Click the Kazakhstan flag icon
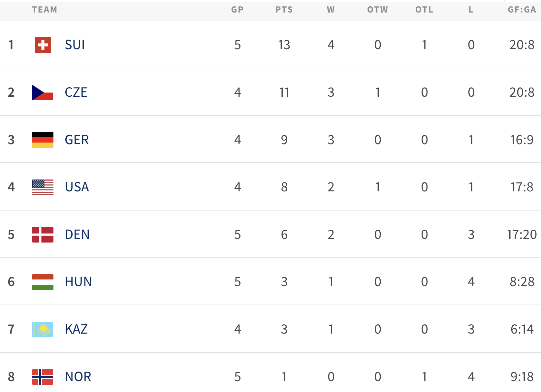This screenshot has height=392, width=541. pyautogui.click(x=43, y=329)
